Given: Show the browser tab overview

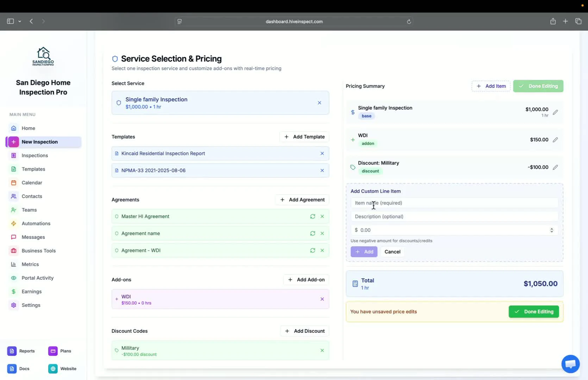Looking at the screenshot, I should pyautogui.click(x=578, y=21).
